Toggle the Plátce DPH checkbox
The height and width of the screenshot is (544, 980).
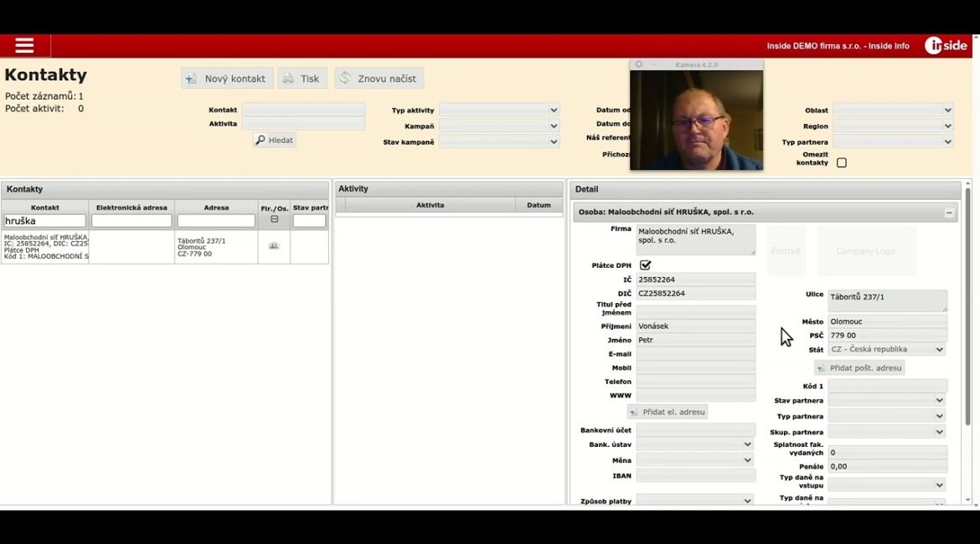coord(645,265)
